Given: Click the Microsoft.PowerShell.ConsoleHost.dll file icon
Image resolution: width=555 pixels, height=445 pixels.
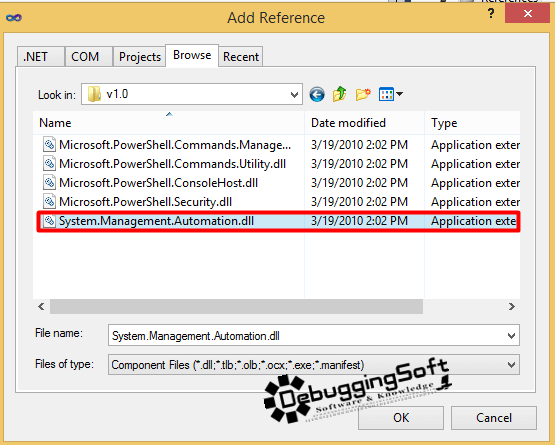Looking at the screenshot, I should coord(49,182).
